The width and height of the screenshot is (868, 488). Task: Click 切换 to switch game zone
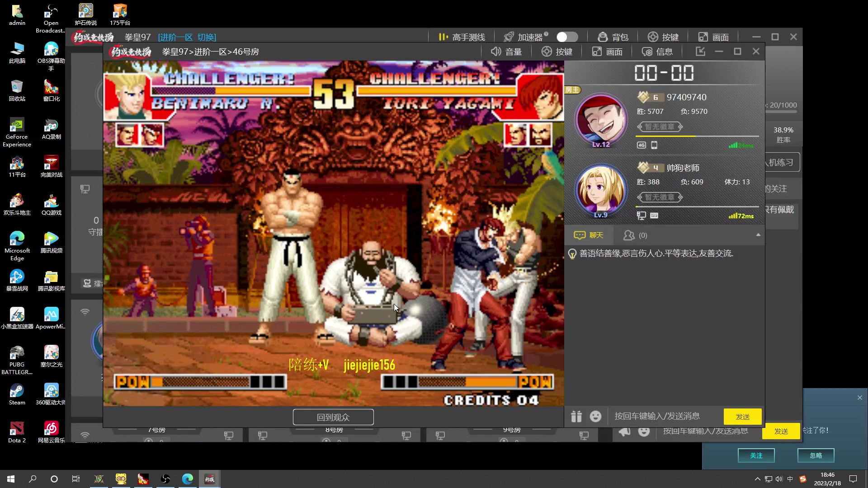[x=207, y=37]
